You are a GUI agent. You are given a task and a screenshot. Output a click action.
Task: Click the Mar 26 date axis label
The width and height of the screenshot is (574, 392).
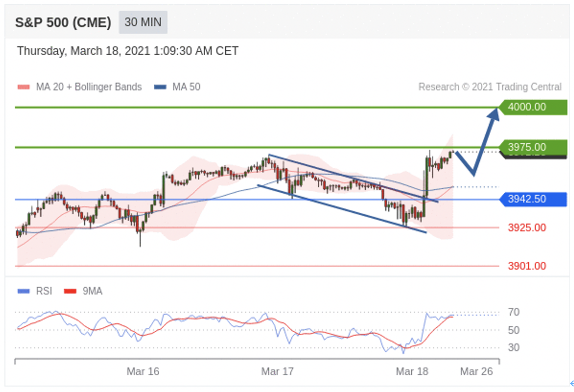476,371
